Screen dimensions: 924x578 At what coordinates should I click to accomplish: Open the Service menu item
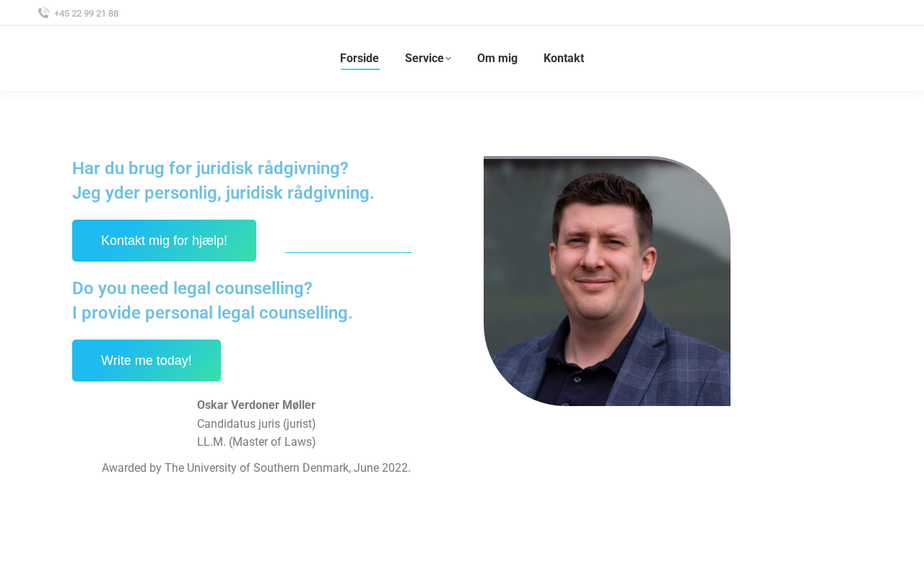click(x=424, y=59)
